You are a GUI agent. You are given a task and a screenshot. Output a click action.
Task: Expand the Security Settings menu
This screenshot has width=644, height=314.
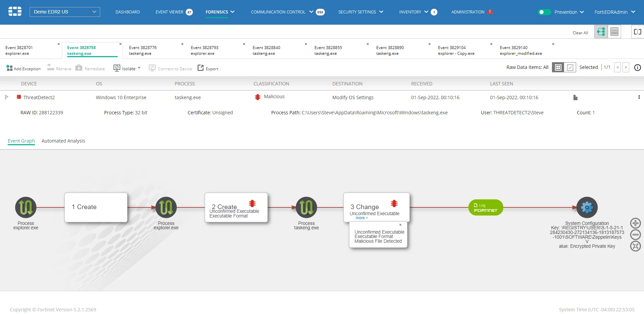click(x=381, y=12)
